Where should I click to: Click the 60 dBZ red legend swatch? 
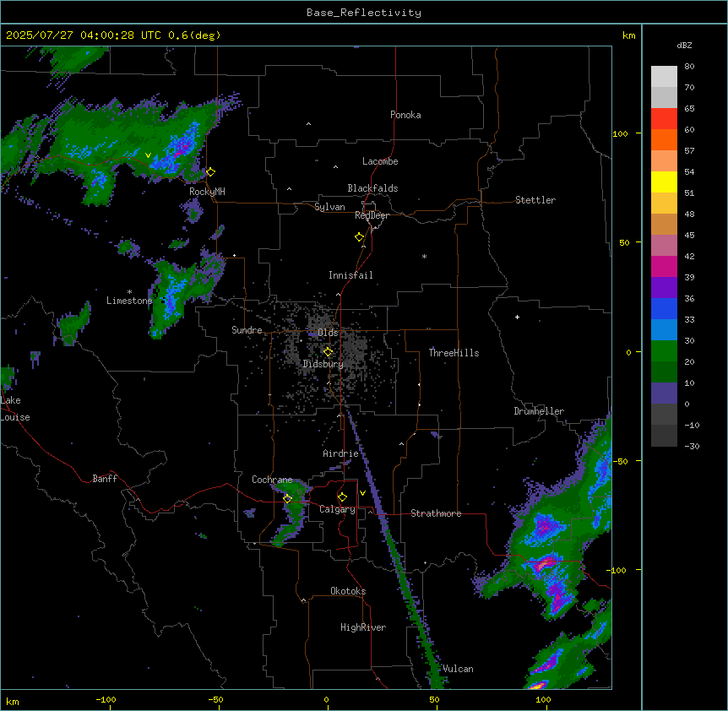pyautogui.click(x=664, y=118)
